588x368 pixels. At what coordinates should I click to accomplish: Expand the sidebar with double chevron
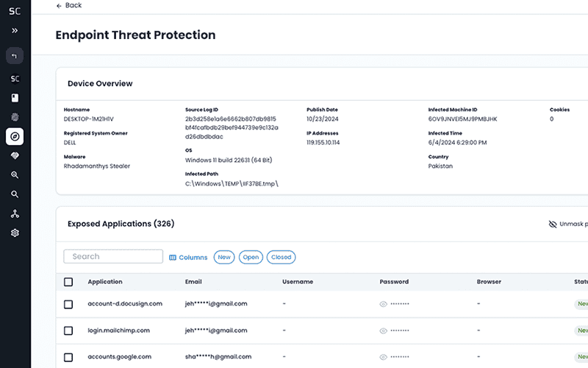(15, 30)
